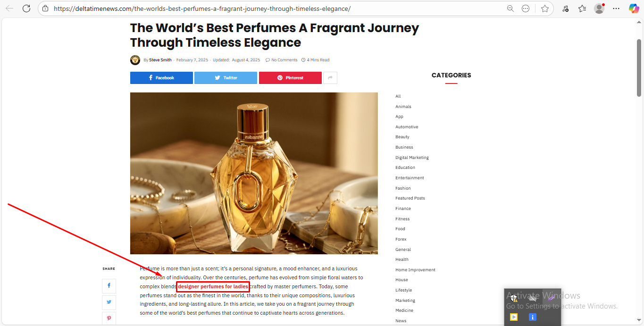Add page to favorites with star icon
The width and height of the screenshot is (644, 326).
pos(545,8)
